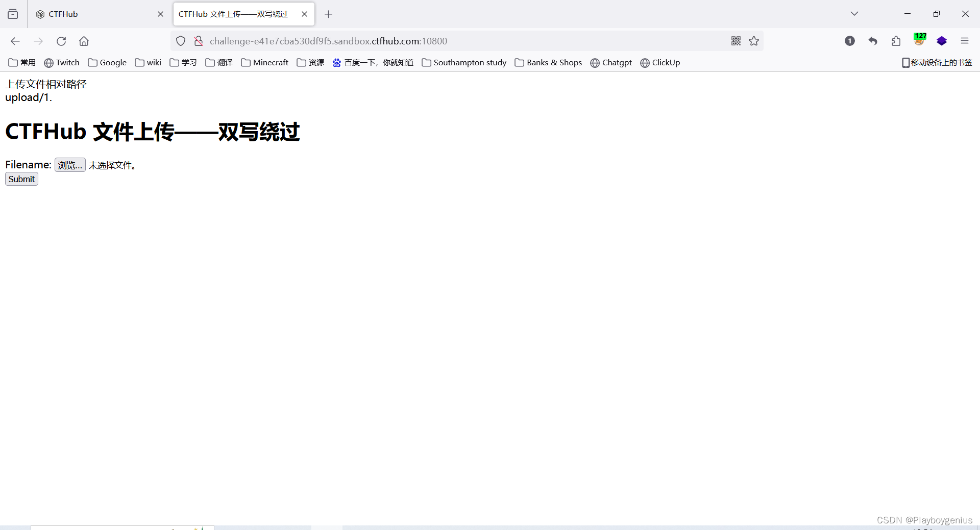The width and height of the screenshot is (980, 530).
Task: Open the browser home page
Action: click(84, 41)
